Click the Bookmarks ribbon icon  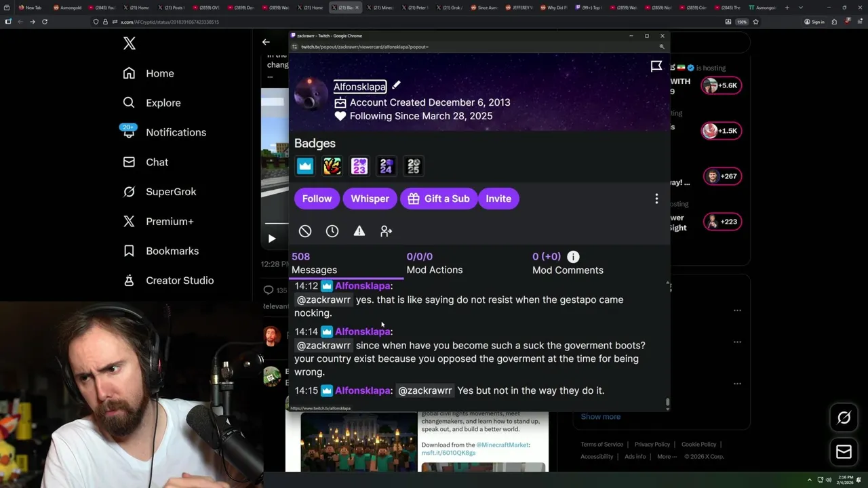129,251
